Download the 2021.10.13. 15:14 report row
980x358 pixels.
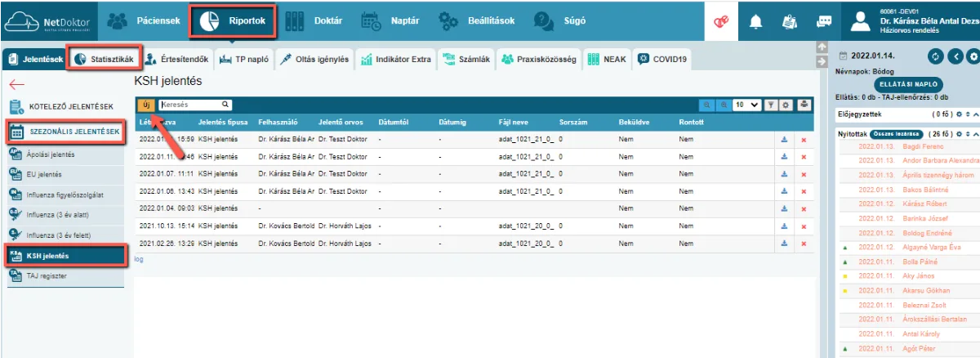tap(784, 226)
